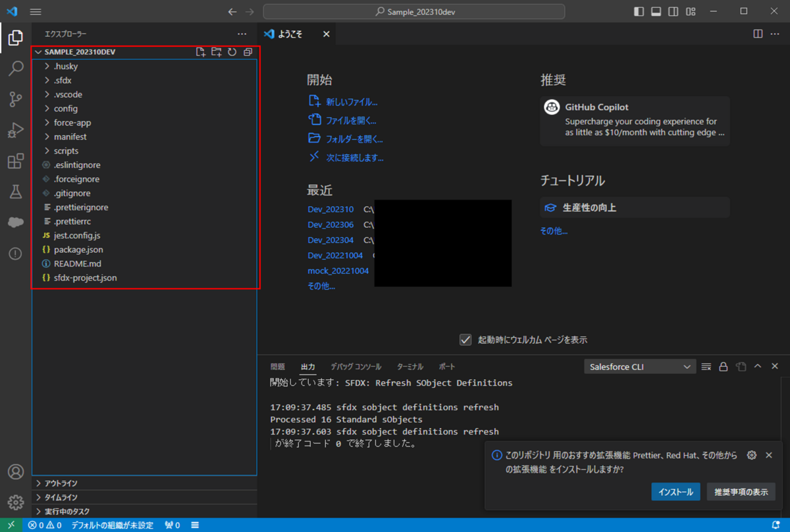
Task: Collapse all folders in explorer
Action: coord(248,52)
